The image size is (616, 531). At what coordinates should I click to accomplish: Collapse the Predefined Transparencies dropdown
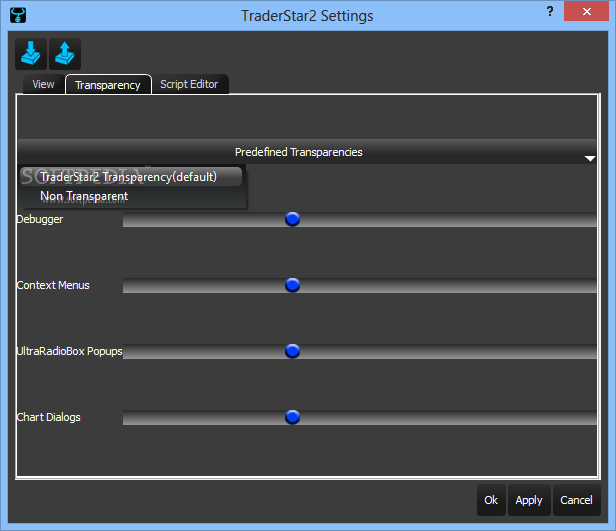point(306,152)
